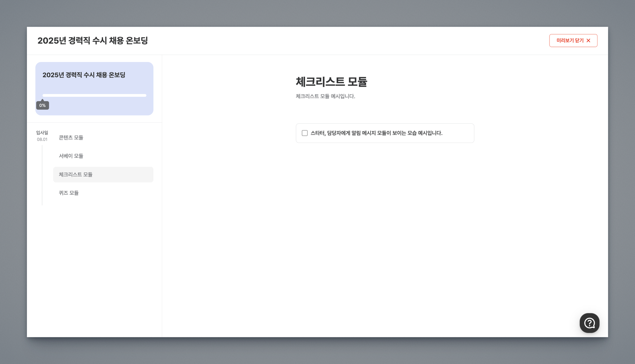The image size is (635, 364).
Task: Click the onboarding title inside the lavender card
Action: (84, 75)
